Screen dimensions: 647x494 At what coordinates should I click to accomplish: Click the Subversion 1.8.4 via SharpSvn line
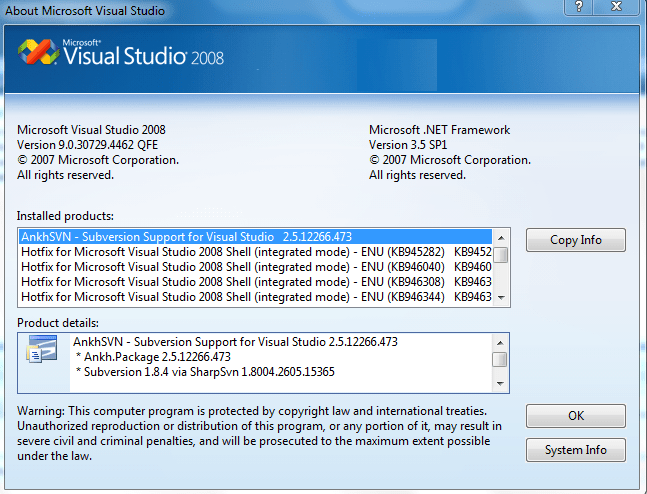click(x=205, y=372)
